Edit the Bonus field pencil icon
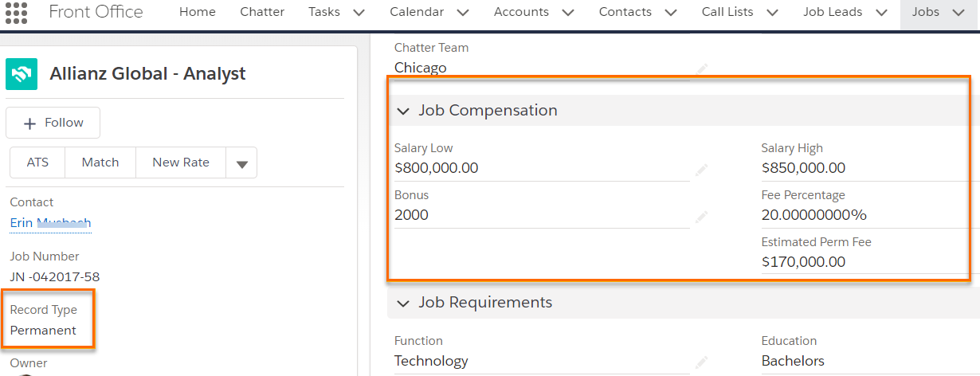 [x=701, y=216]
